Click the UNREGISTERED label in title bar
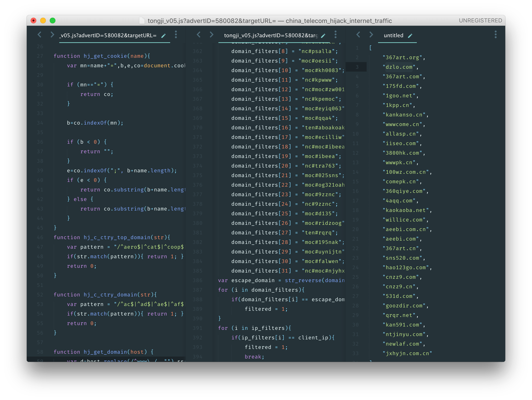 [x=480, y=21]
